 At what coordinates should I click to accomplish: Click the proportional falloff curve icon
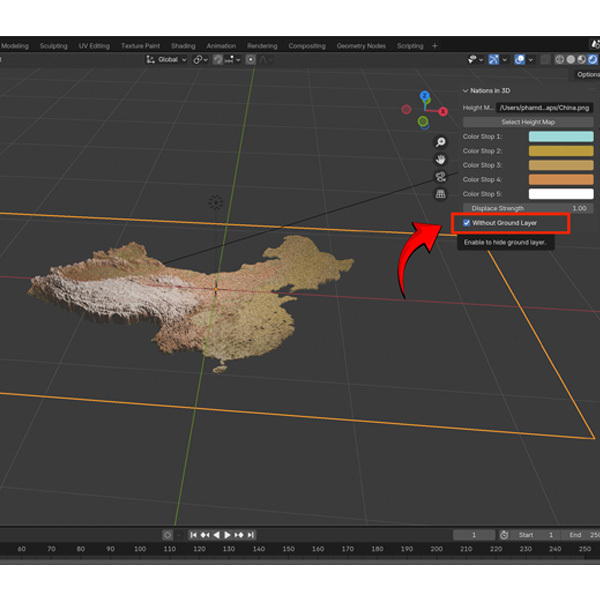pos(263,60)
